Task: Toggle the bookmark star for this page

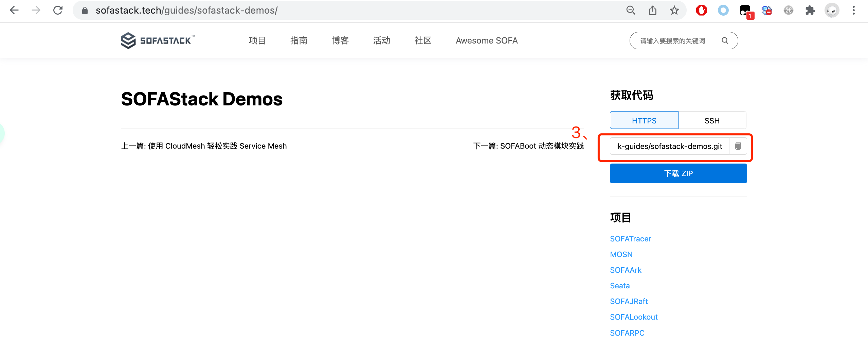Action: (674, 10)
